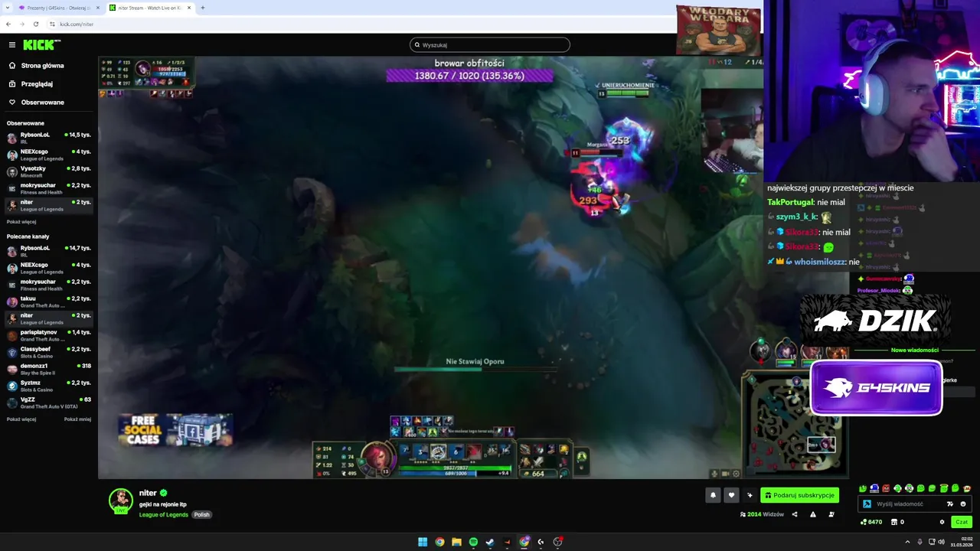Open parisplatynov recommended channel

click(x=49, y=335)
